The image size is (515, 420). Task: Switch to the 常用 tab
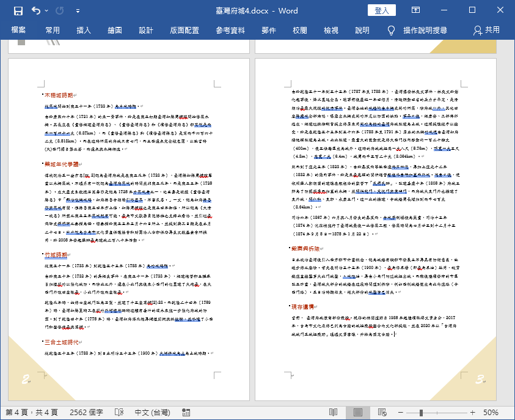[53, 30]
